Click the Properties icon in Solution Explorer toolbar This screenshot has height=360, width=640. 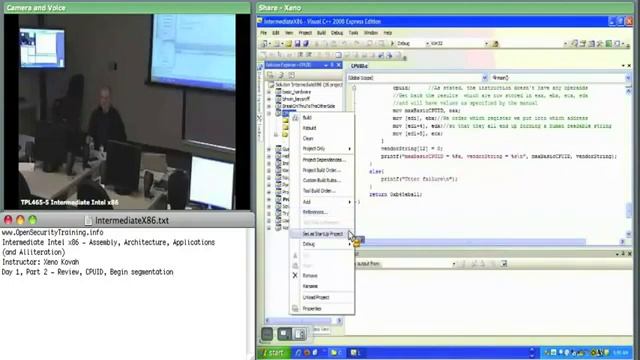[x=270, y=75]
